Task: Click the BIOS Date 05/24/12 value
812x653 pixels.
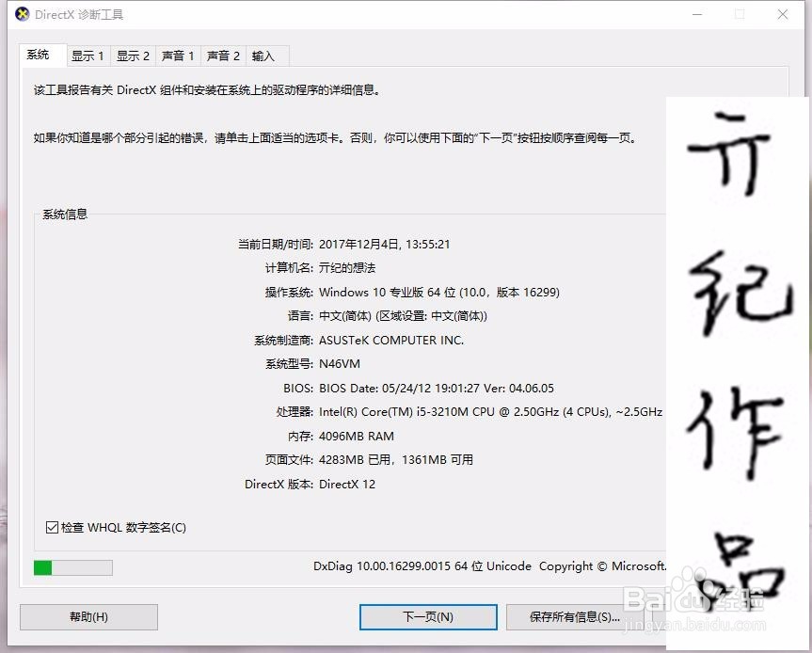Action: click(x=436, y=389)
